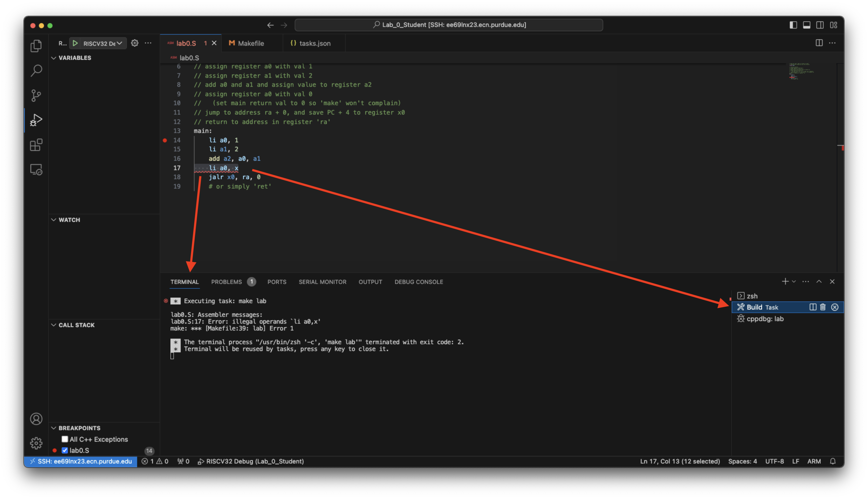Toggle primary side bar visibility

(793, 25)
